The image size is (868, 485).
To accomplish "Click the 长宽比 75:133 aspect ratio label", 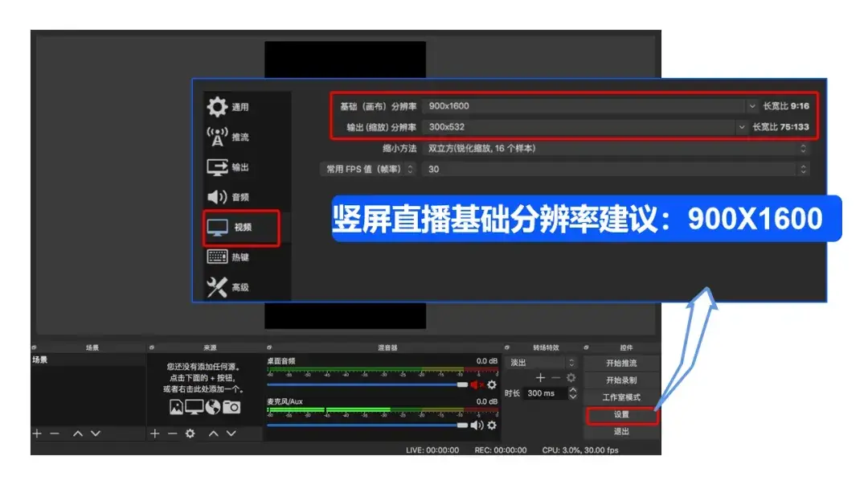I will point(780,127).
